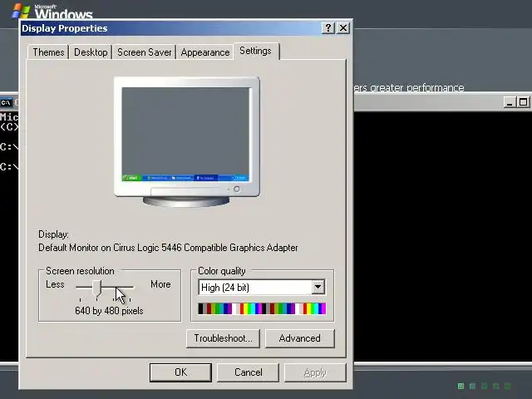The image size is (532, 399).
Task: Open the Color quality dropdown arrow
Action: tap(318, 287)
